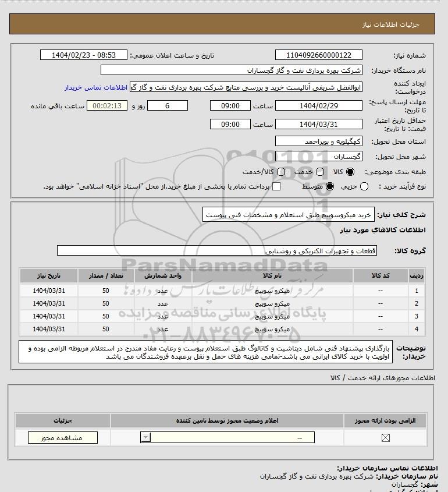This screenshot has width=448, height=492.
Task: Open the اطلاعات تماس خریدار link
Action: (96, 87)
